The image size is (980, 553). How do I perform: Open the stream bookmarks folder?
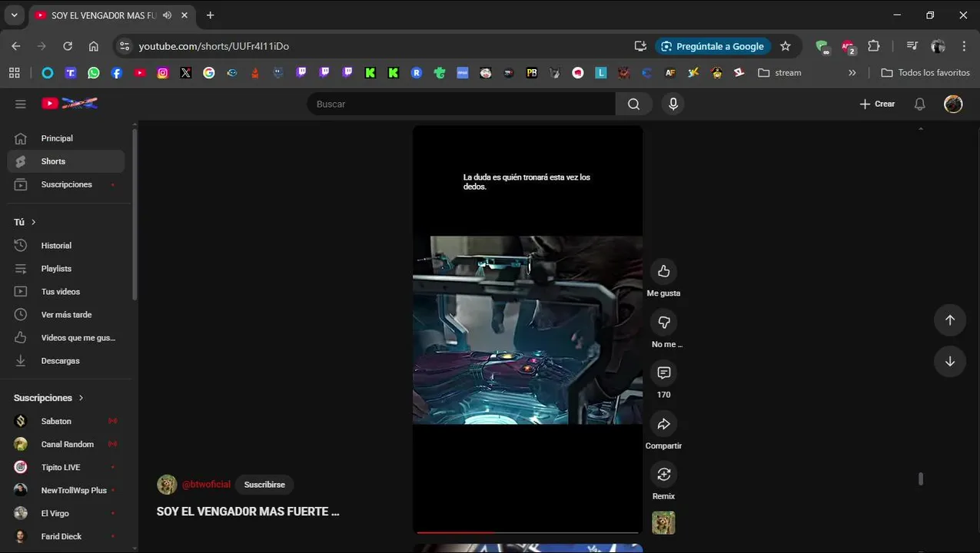point(779,73)
